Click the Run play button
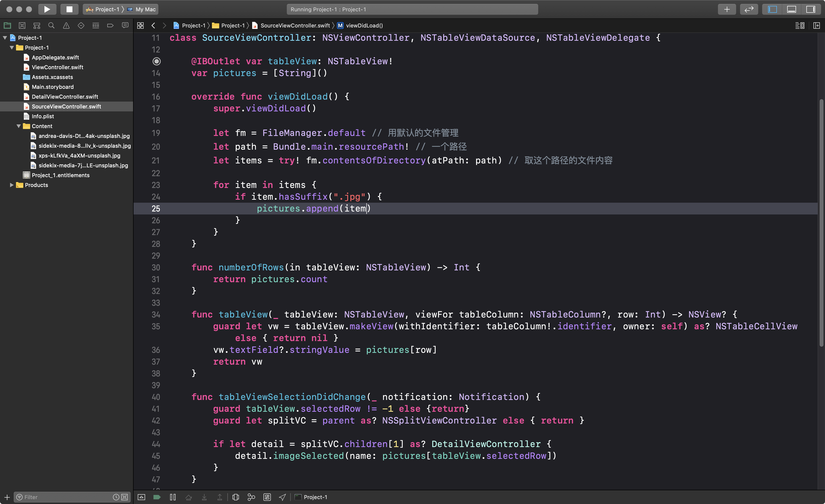The image size is (825, 504). pyautogui.click(x=47, y=9)
